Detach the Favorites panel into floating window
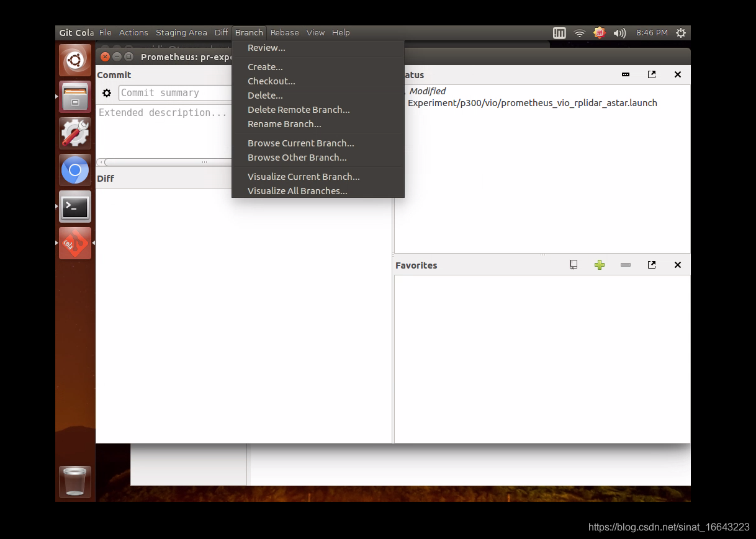The image size is (756, 539). pyautogui.click(x=652, y=265)
